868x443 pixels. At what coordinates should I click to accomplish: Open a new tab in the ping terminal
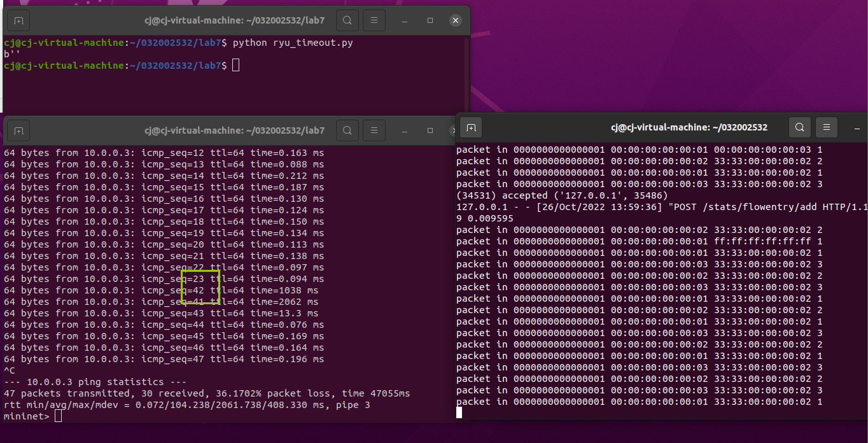click(18, 130)
